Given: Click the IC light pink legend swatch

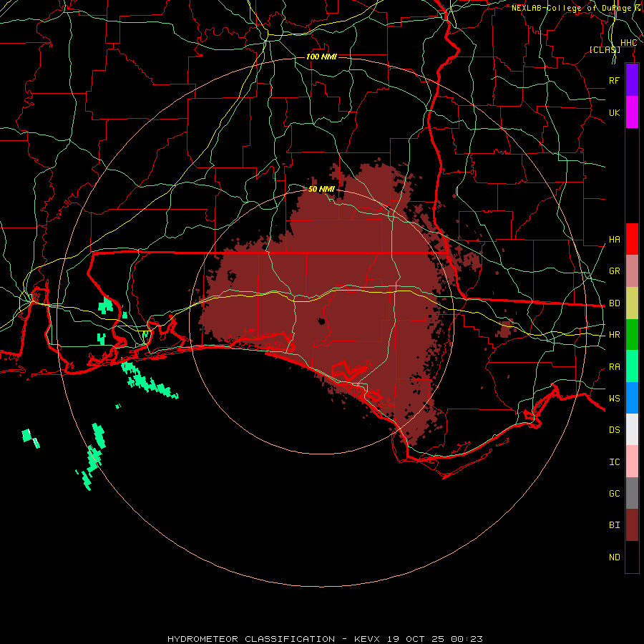Looking at the screenshot, I should pyautogui.click(x=632, y=462).
